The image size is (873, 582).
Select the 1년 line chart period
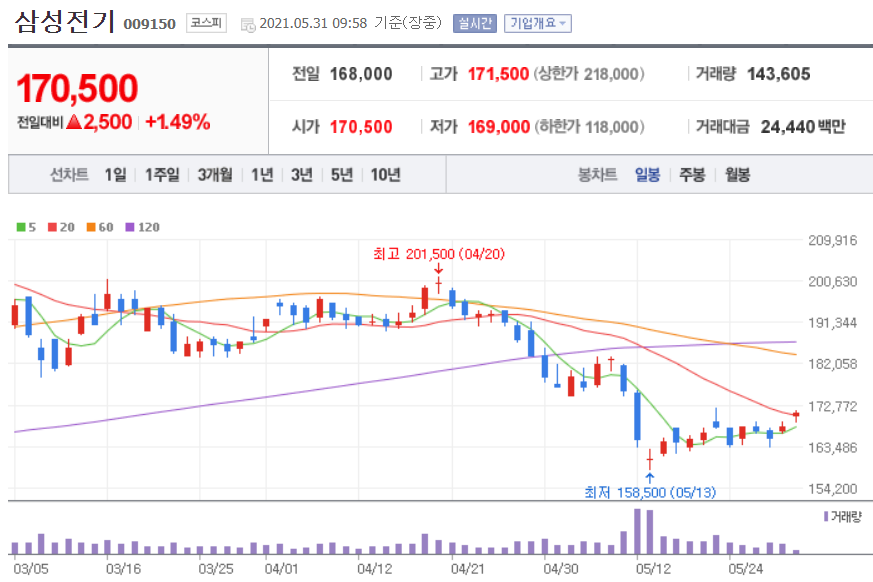[x=262, y=175]
